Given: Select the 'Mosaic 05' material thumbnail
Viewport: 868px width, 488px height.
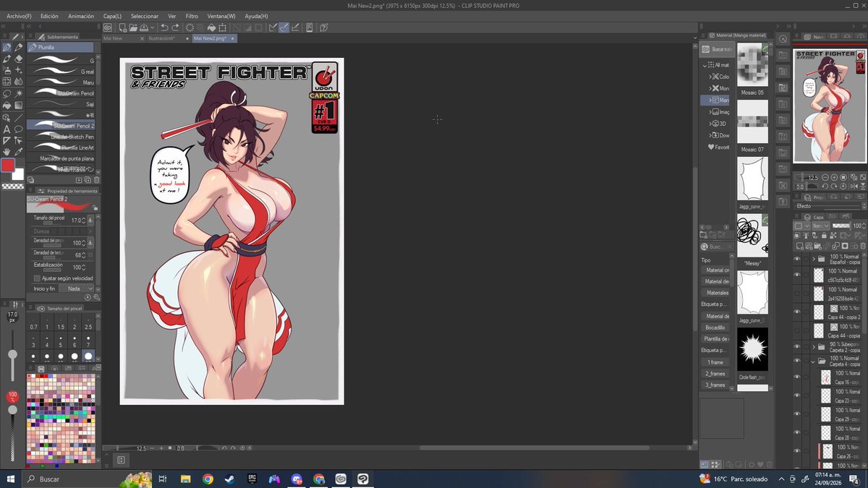Looking at the screenshot, I should click(752, 66).
